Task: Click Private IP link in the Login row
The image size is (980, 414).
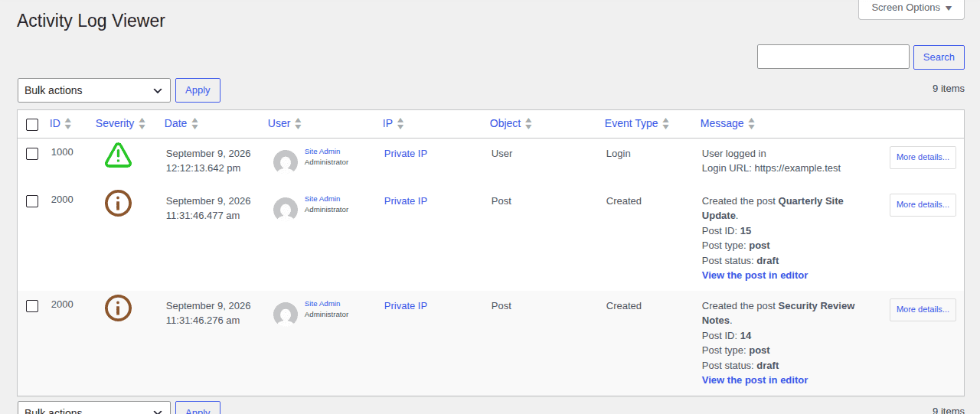Action: (x=406, y=154)
